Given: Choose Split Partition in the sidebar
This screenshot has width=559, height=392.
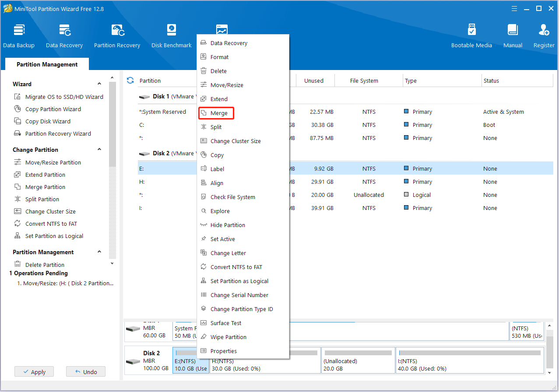Looking at the screenshot, I should [x=37, y=199].
